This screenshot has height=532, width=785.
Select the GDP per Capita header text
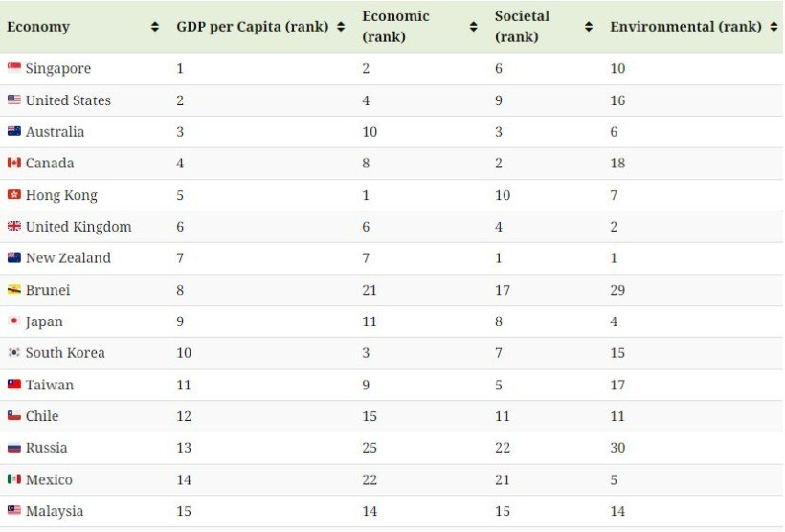pos(229,27)
